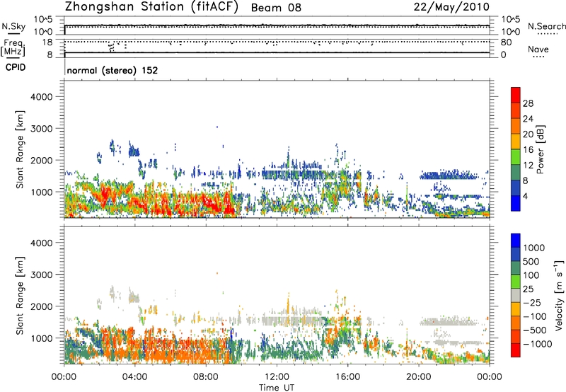
Task: Click the "18" tick on the frequency axis
Action: coord(47,42)
